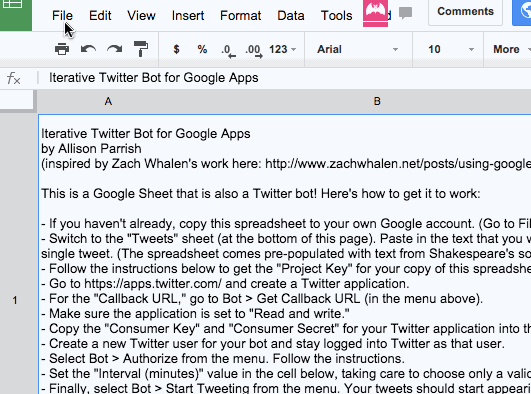Click the gray chat bubble icon

point(405,13)
